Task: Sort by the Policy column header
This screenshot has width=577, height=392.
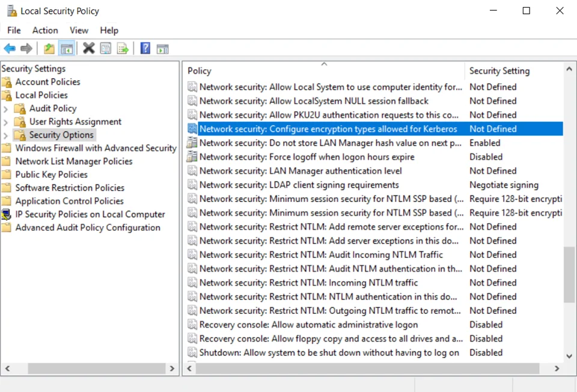Action: tap(324, 71)
